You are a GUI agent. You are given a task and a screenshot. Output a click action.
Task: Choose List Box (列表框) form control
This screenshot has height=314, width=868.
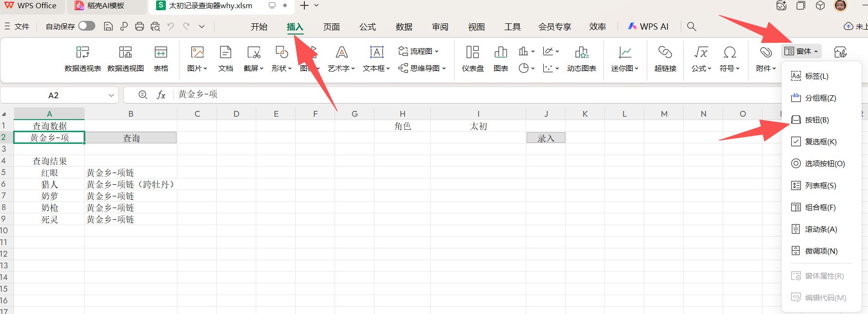tap(821, 185)
